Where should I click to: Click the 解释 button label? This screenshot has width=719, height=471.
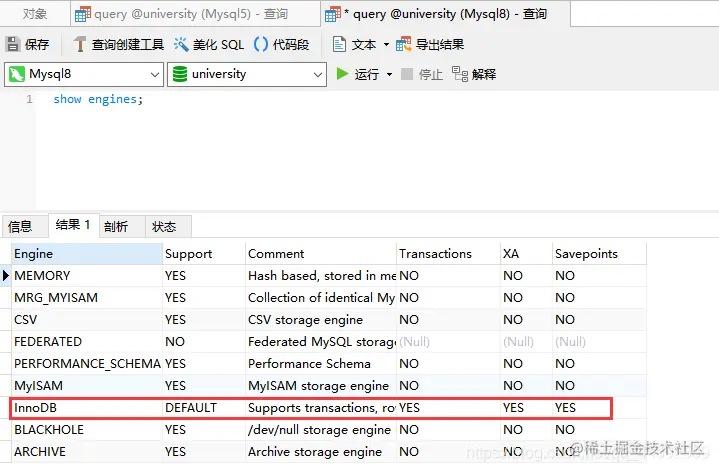coord(484,74)
